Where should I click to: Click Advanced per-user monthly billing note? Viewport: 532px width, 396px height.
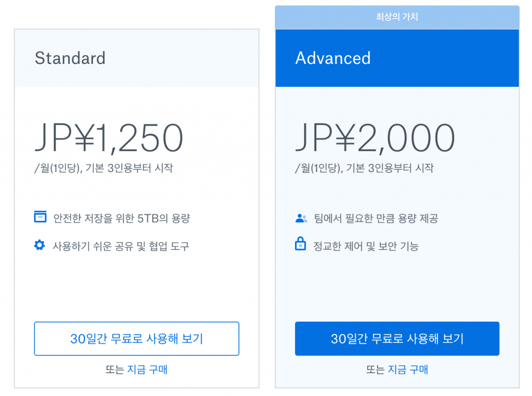(364, 168)
